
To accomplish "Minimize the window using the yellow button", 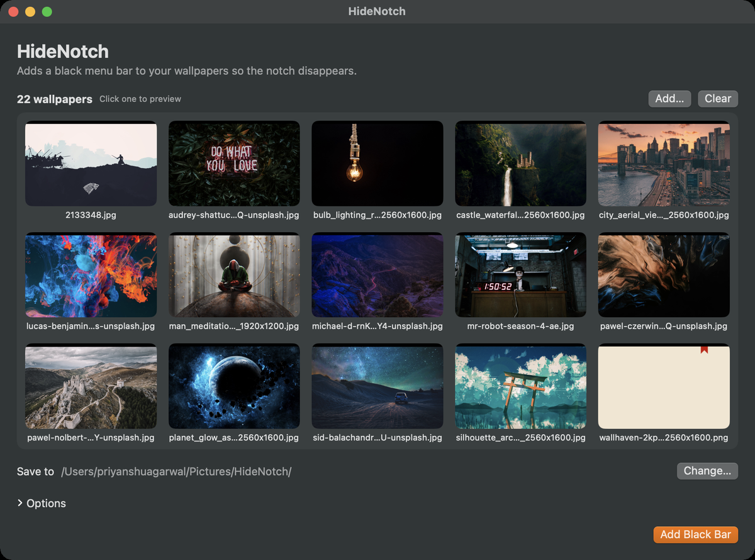I will 30,11.
